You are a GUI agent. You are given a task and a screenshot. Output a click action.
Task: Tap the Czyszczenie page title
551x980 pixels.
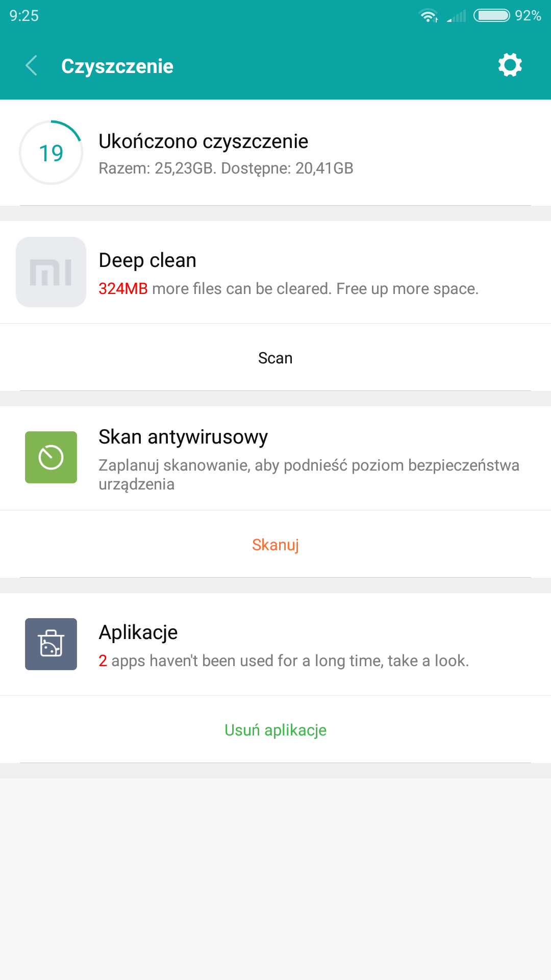click(117, 66)
